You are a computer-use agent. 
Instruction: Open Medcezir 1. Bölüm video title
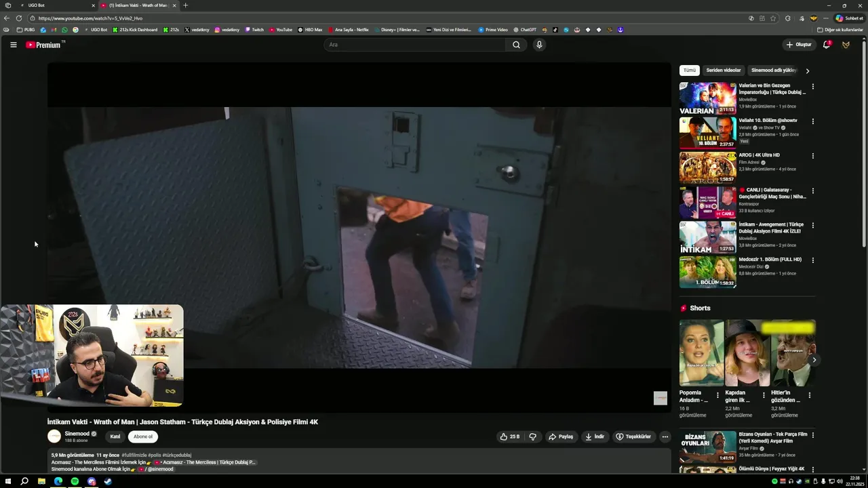pyautogui.click(x=770, y=260)
